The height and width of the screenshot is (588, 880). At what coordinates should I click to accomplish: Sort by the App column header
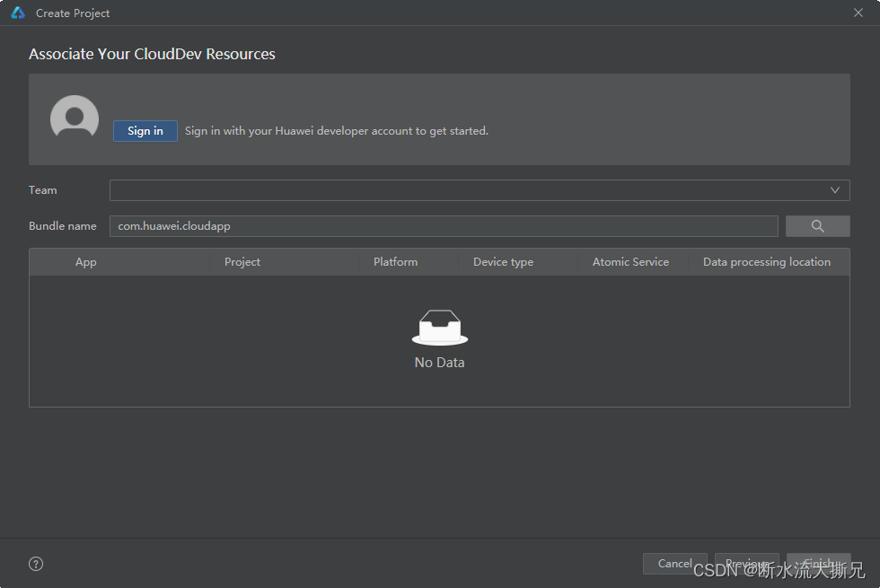click(x=86, y=262)
